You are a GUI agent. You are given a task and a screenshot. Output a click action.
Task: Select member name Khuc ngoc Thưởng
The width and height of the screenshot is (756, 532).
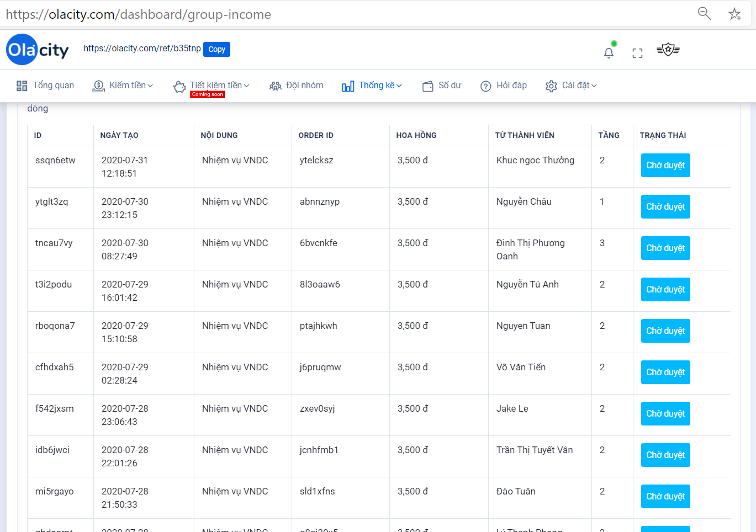tap(535, 161)
